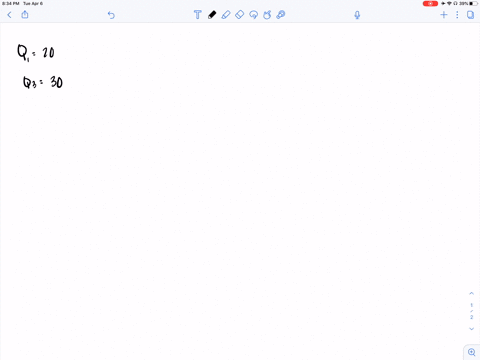The width and height of the screenshot is (480, 360).
Task: Select the Shapes tool
Action: point(267,15)
